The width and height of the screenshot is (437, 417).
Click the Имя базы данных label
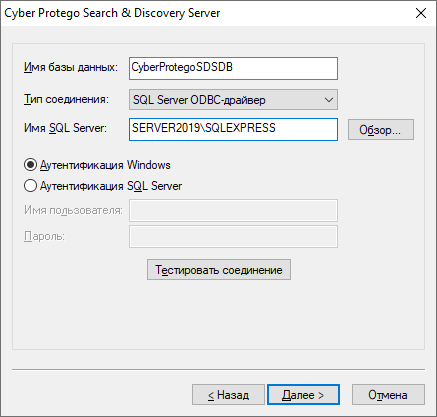click(71, 67)
